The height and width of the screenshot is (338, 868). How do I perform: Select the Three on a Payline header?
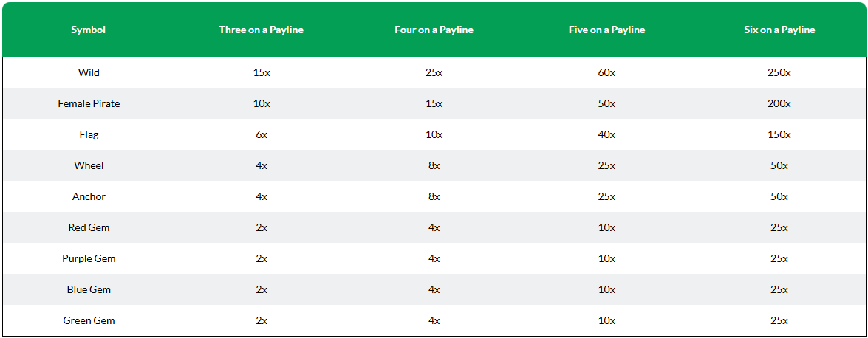click(262, 30)
